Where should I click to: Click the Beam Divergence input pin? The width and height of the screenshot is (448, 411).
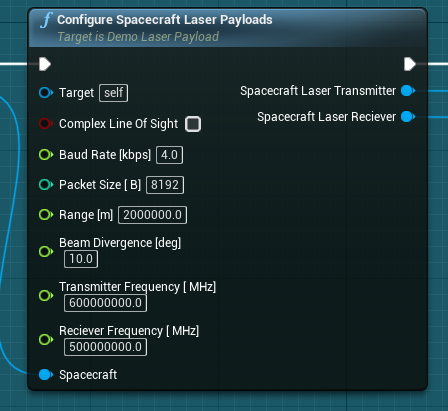46,251
